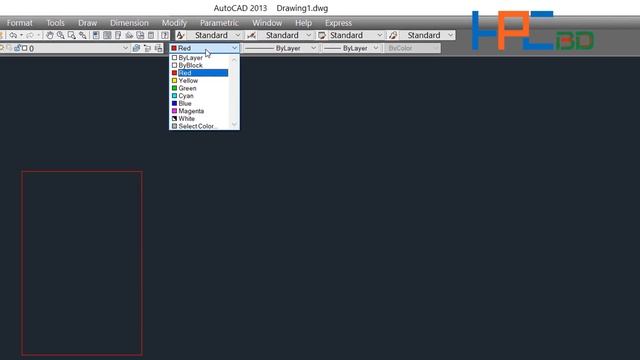Open the Parametric menu

click(219, 23)
